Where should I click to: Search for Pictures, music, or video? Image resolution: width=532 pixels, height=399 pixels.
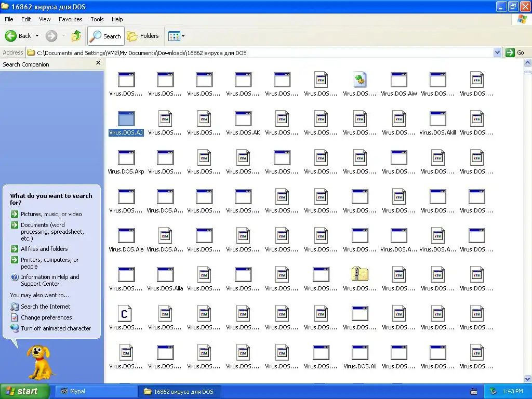point(51,214)
